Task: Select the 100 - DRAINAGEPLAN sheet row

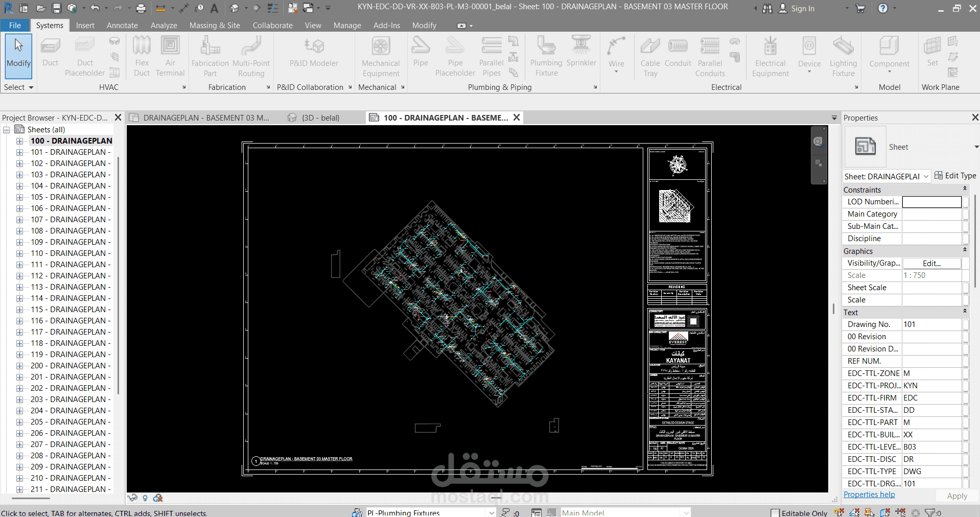Action: 71,141
